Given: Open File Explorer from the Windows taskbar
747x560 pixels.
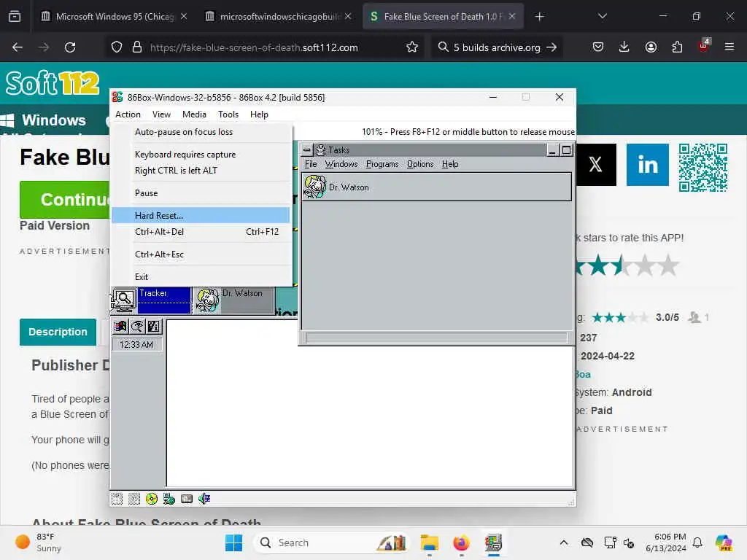Looking at the screenshot, I should 429,542.
